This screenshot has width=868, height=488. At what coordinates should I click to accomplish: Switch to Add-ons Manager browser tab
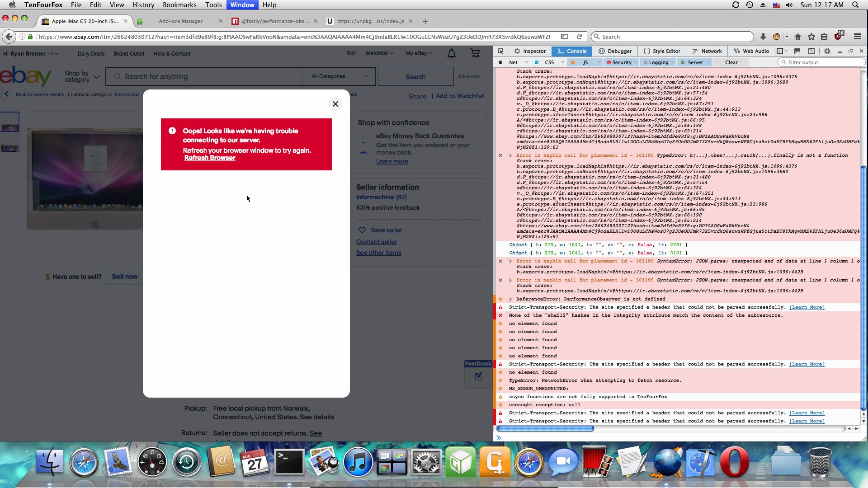(180, 21)
